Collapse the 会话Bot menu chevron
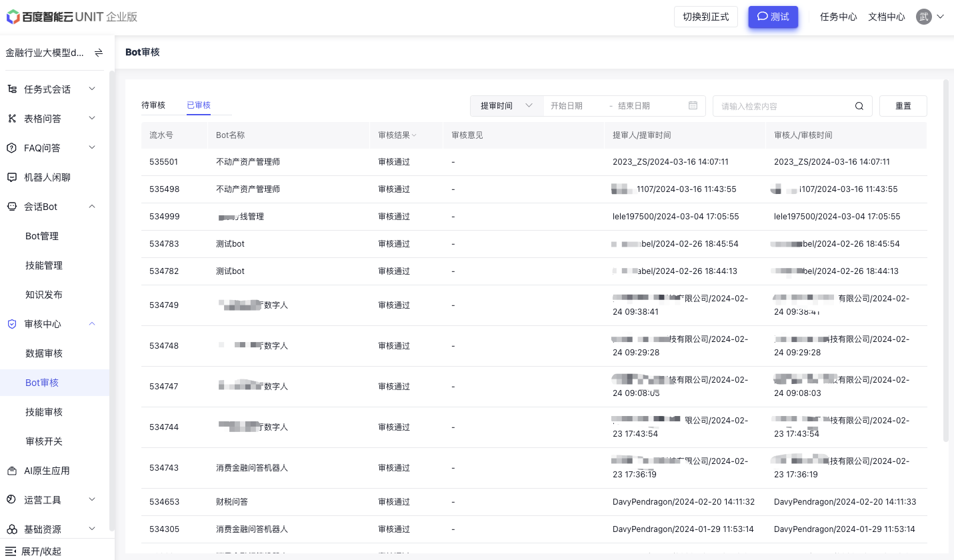Screen dimensions: 954x560 [x=92, y=206]
